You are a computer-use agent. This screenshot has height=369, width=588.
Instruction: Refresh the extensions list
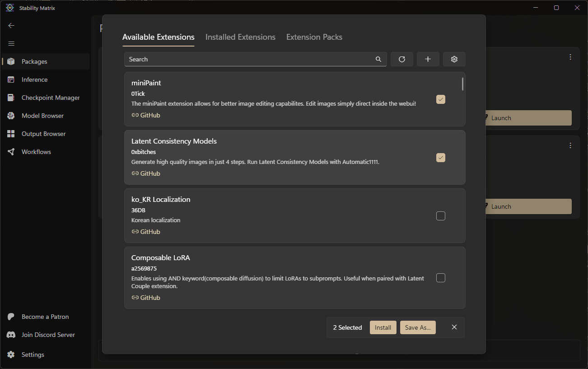402,59
